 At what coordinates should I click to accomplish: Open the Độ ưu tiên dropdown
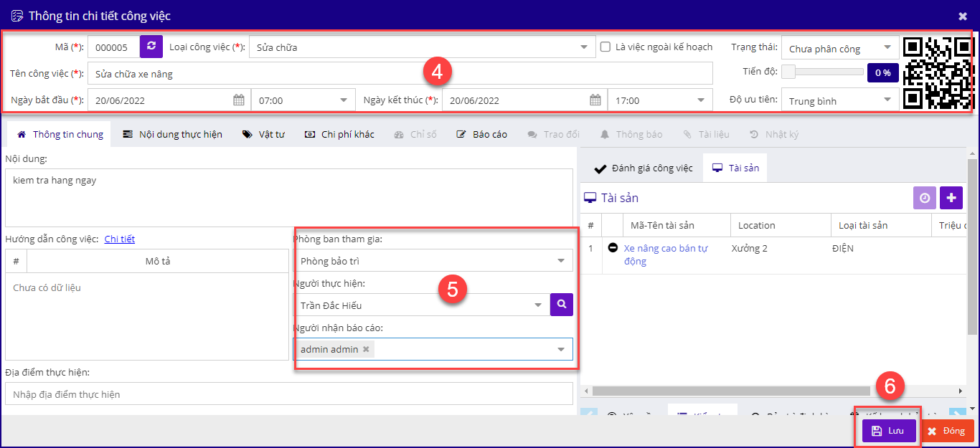pyautogui.click(x=887, y=100)
